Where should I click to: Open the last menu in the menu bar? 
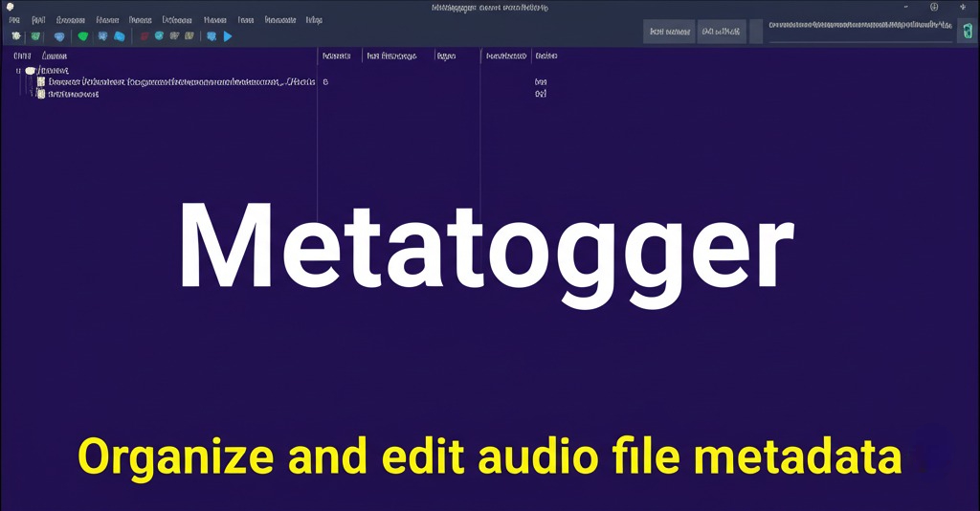tap(314, 19)
